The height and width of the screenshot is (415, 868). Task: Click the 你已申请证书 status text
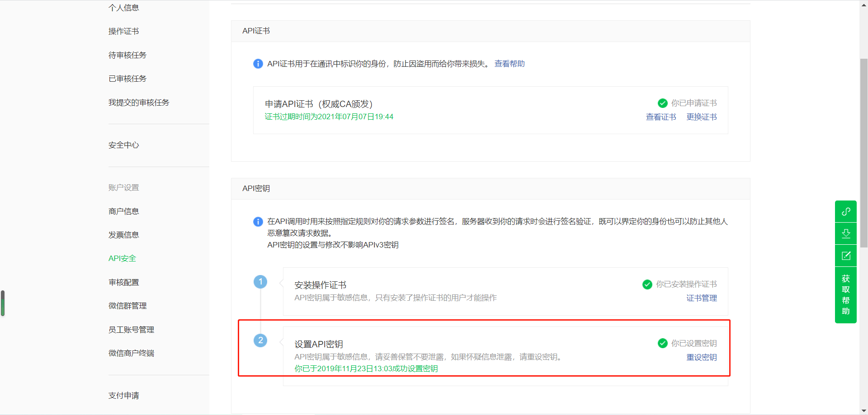(x=694, y=103)
